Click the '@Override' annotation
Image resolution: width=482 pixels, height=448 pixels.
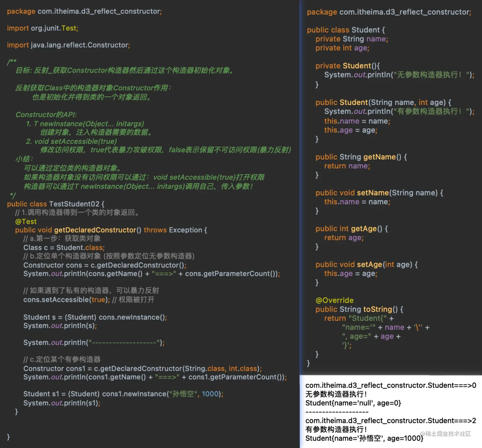334,300
